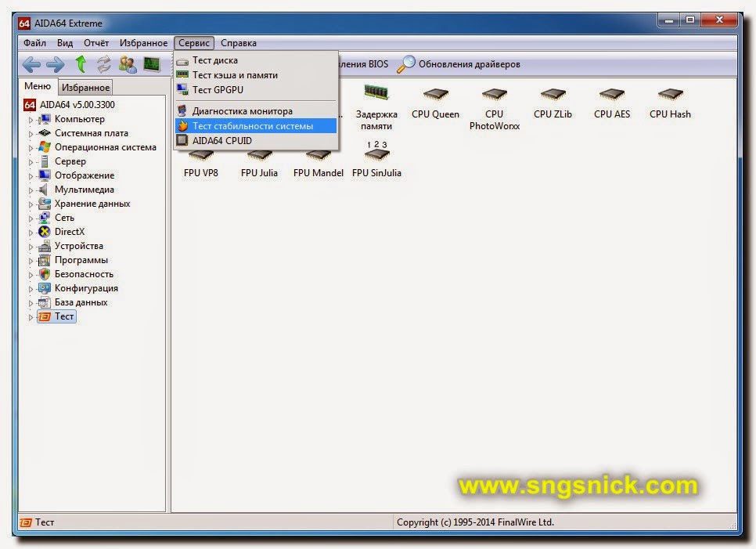Close the open Сервис menu
This screenshot has height=549, width=756.
[194, 43]
